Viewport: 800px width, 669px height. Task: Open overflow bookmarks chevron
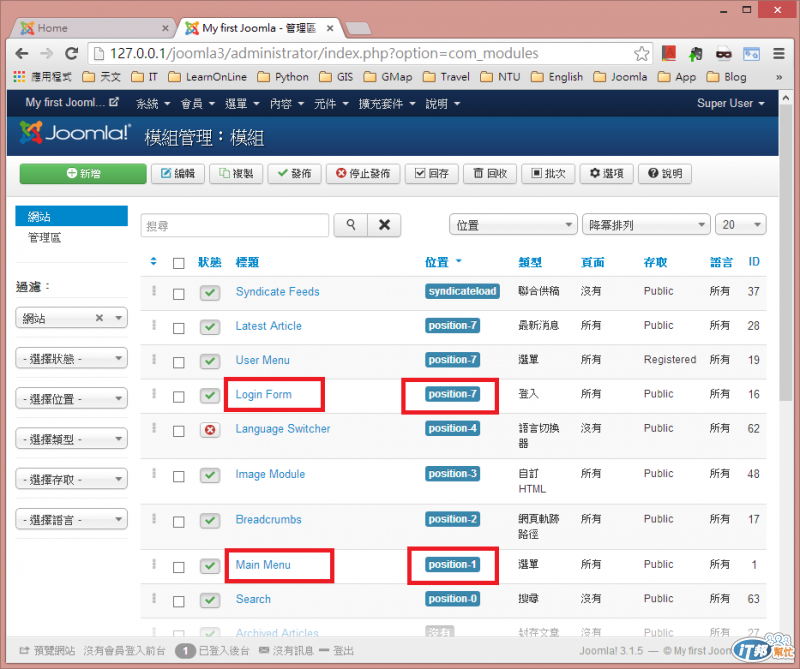[x=779, y=77]
